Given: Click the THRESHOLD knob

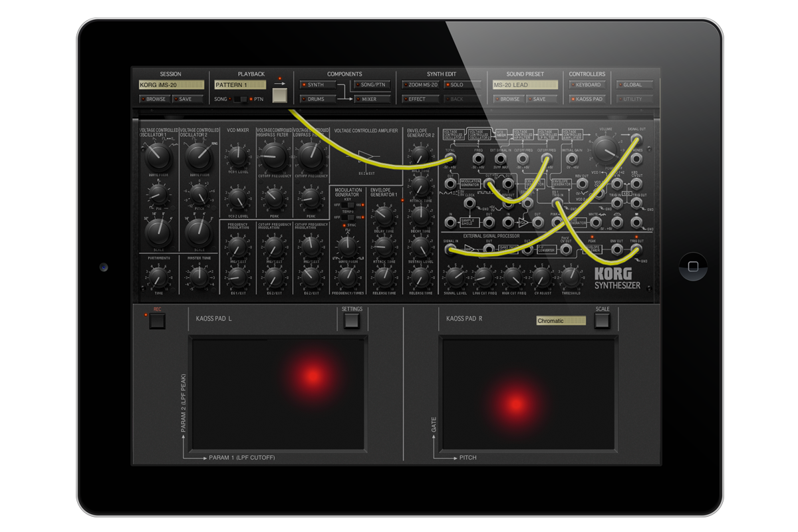Looking at the screenshot, I should [x=571, y=276].
